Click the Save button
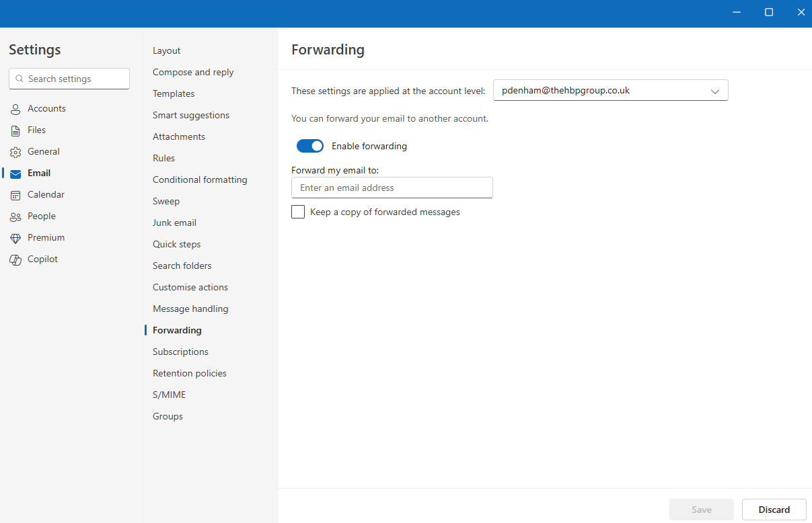Image resolution: width=812 pixels, height=523 pixels. (x=701, y=510)
